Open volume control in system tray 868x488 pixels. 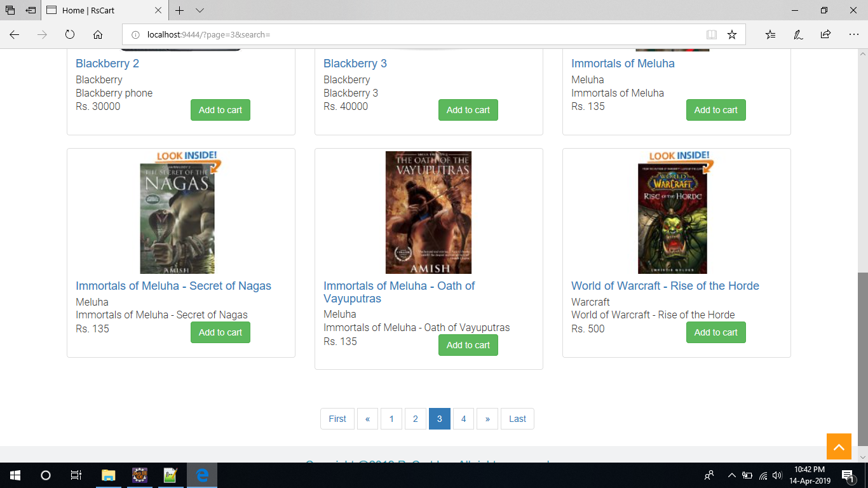(776, 475)
